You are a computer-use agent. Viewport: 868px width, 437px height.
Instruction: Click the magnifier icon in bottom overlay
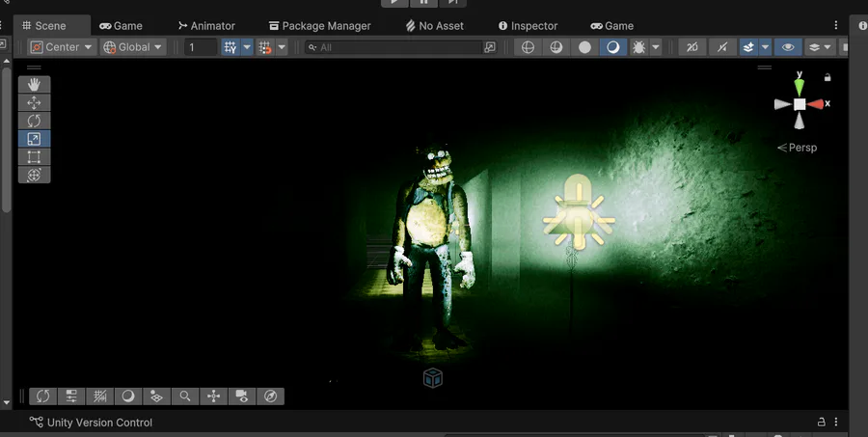tap(185, 396)
